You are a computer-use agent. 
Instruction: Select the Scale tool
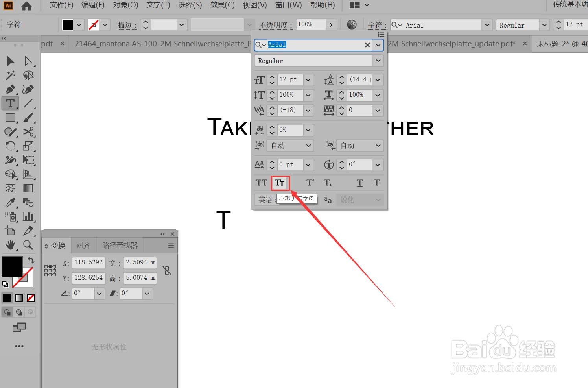[28, 146]
